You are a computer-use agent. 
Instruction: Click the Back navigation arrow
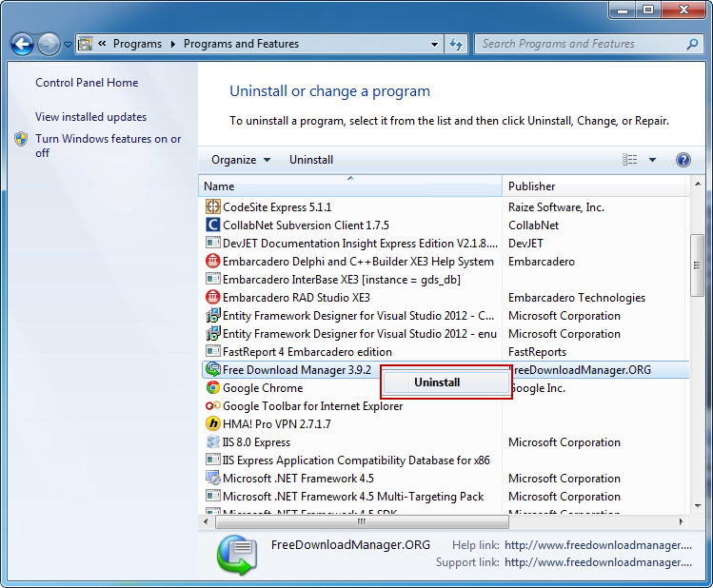click(x=22, y=45)
